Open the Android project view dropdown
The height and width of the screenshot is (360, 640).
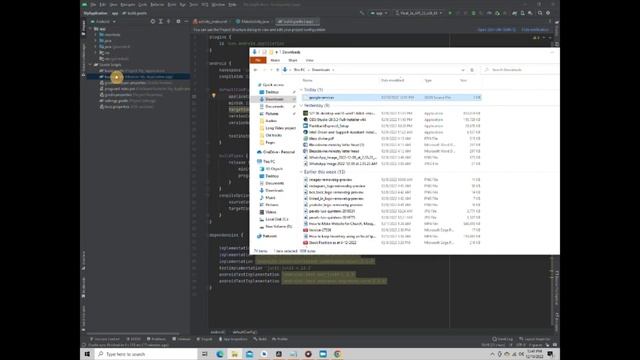pyautogui.click(x=104, y=21)
